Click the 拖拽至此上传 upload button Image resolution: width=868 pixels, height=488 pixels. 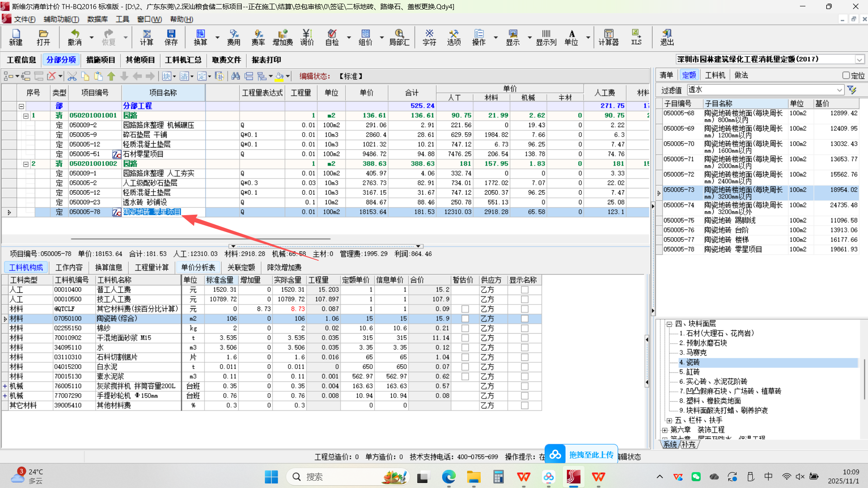[x=581, y=454]
